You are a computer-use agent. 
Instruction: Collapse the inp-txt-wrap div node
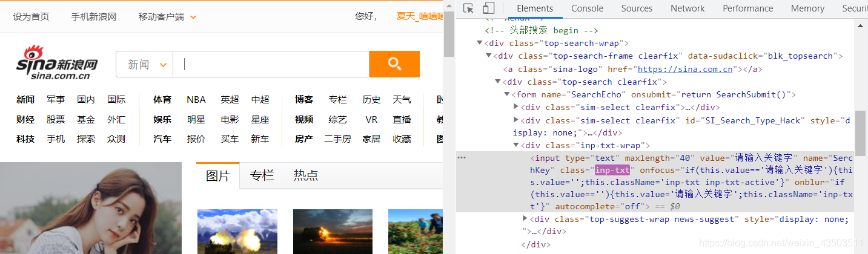click(516, 146)
